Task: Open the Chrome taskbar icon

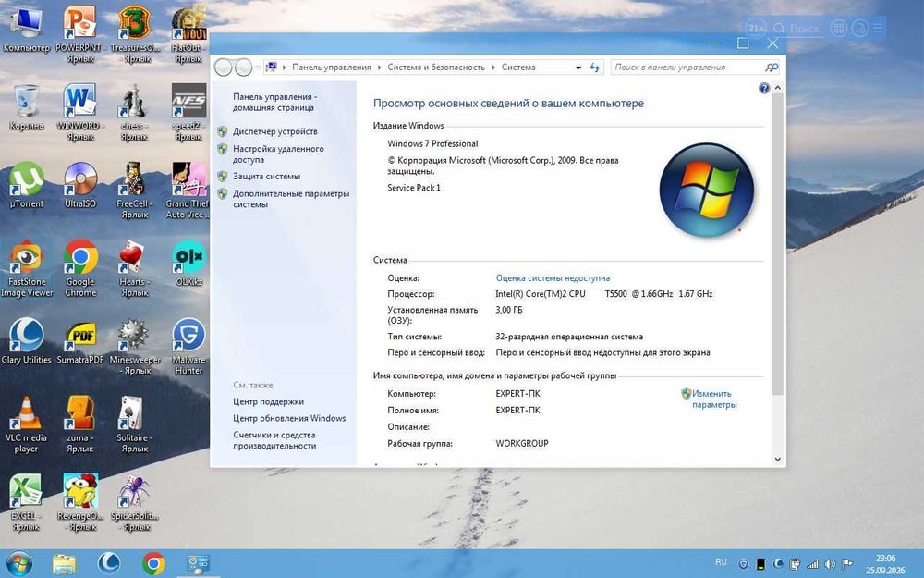Action: pyautogui.click(x=153, y=564)
